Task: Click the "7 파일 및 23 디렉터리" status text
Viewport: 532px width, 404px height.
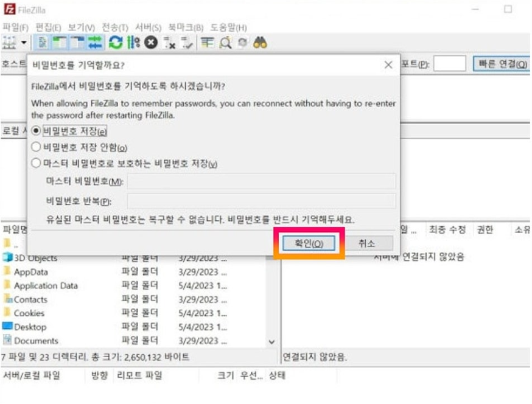Action: tap(44, 357)
